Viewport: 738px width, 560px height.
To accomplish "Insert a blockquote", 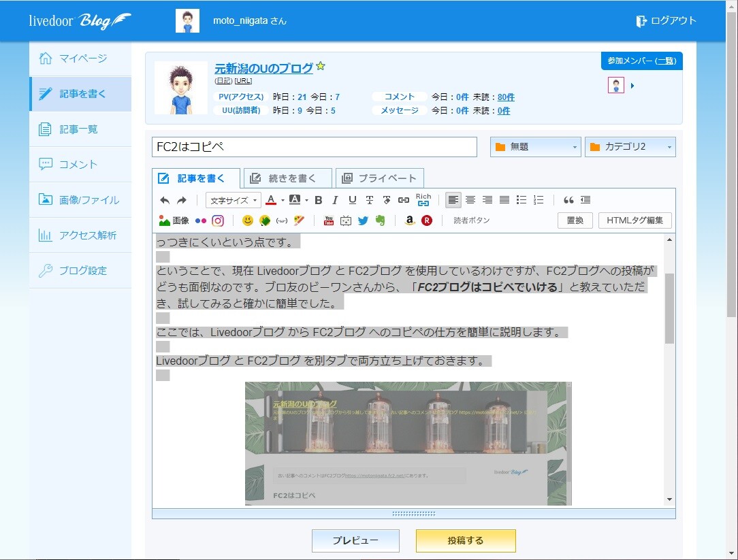I will point(568,200).
